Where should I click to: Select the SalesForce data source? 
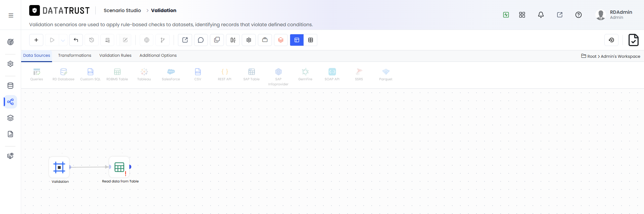pos(171,75)
